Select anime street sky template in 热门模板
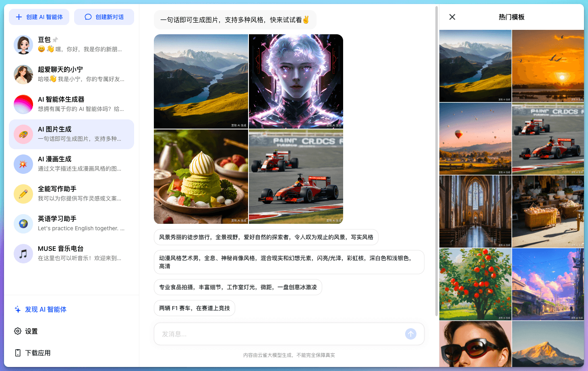This screenshot has height=371, width=588. point(548,284)
